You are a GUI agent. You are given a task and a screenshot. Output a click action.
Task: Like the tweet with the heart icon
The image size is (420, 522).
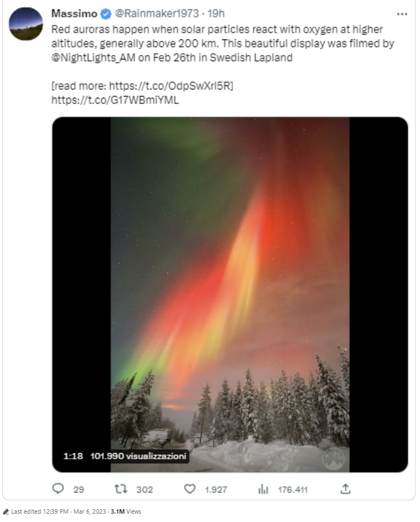(x=190, y=489)
